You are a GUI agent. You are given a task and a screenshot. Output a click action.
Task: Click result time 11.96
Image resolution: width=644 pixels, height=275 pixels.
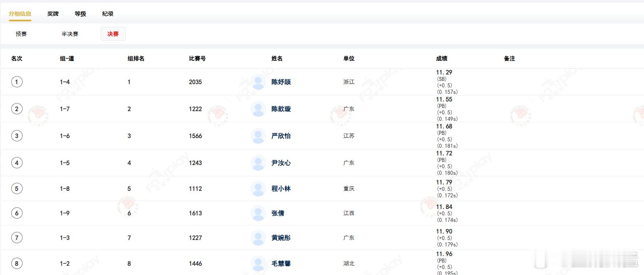444,254
